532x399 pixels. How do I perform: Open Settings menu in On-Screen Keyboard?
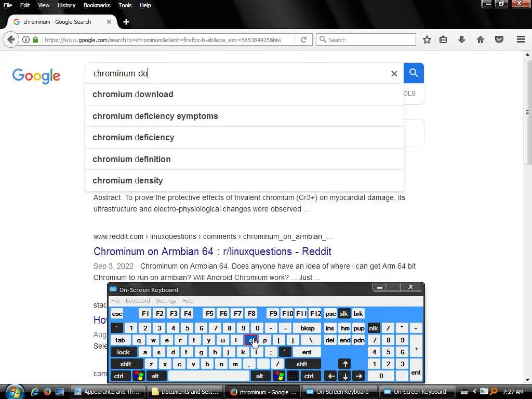[166, 301]
